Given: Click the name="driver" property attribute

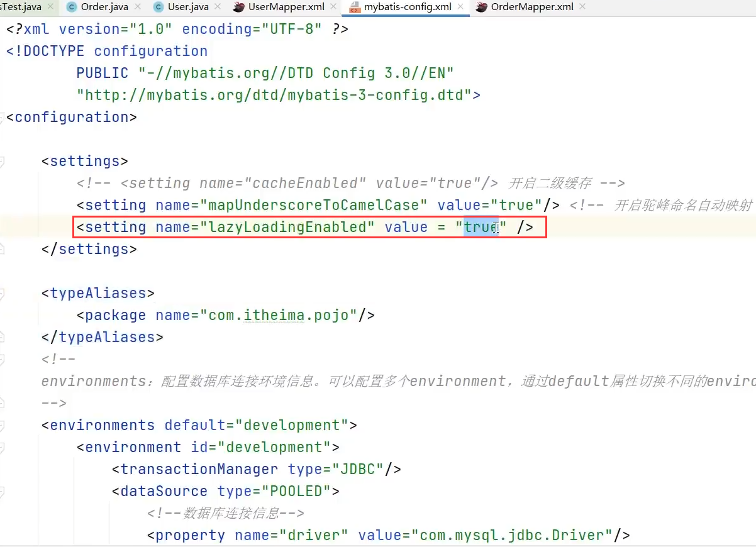Looking at the screenshot, I should pyautogui.click(x=291, y=535).
